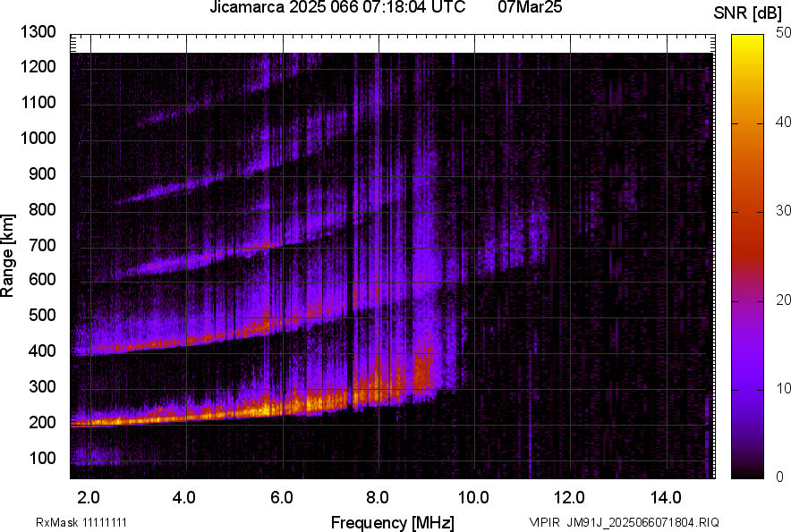Click the Frequency [MHz] axis label
Image resolution: width=791 pixels, height=532 pixels.
pyautogui.click(x=392, y=522)
